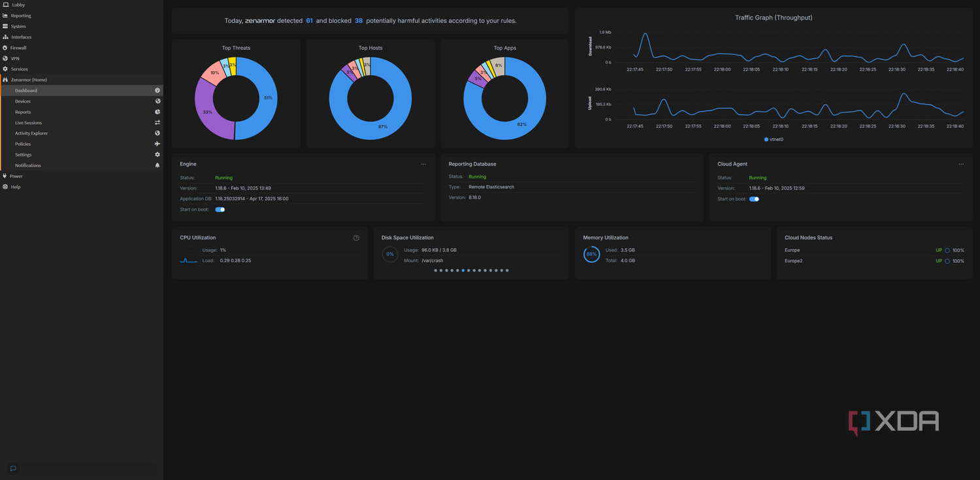
Task: Click the Dashboard gauge icon
Action: [157, 90]
